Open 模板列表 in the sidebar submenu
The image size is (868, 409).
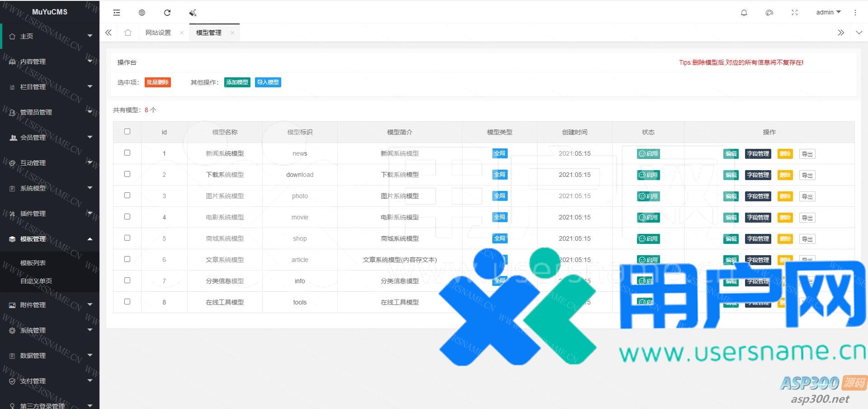point(33,263)
